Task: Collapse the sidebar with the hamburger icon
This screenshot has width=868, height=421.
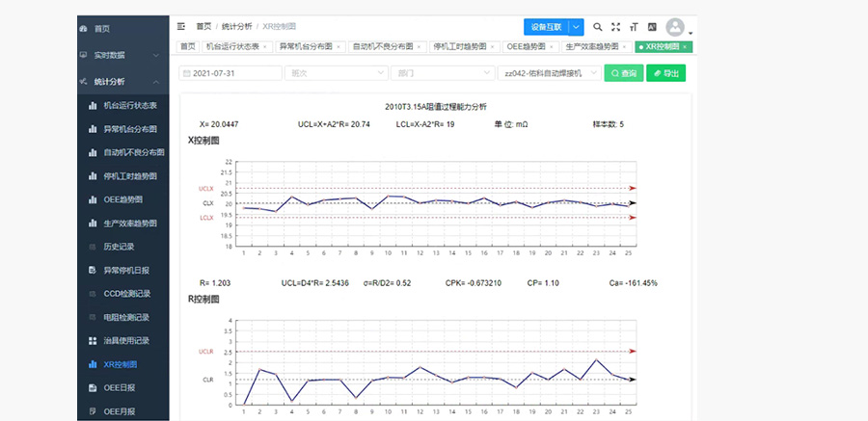Action: point(180,27)
